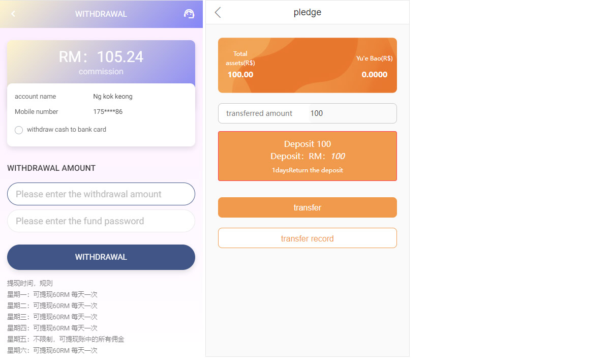Screen dimensions: 613x364
Task: Open the transfer record list
Action: click(307, 238)
